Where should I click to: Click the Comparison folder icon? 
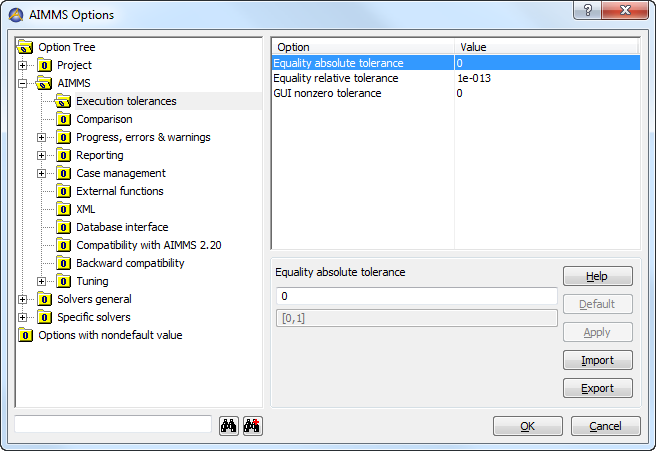pyautogui.click(x=63, y=119)
